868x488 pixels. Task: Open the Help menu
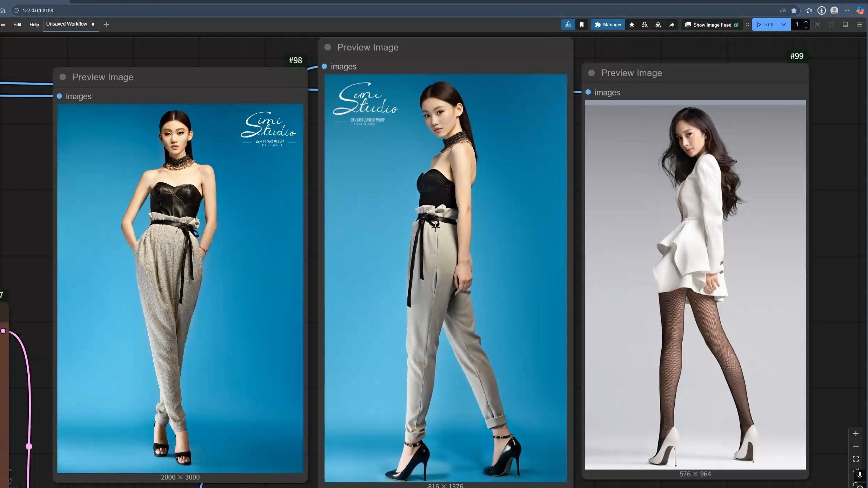(34, 25)
